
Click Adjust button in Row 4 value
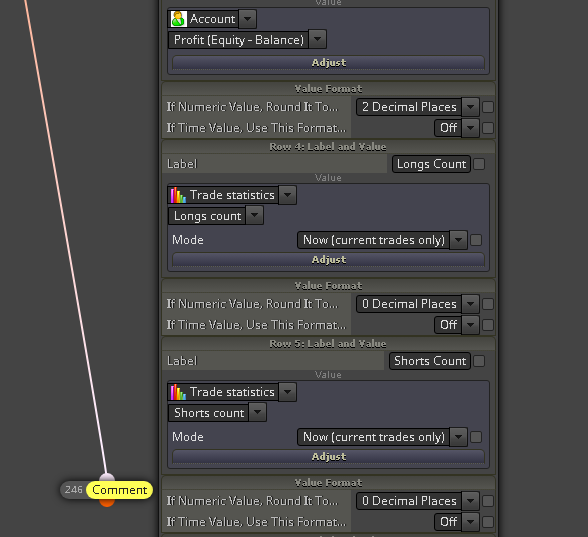click(328, 260)
